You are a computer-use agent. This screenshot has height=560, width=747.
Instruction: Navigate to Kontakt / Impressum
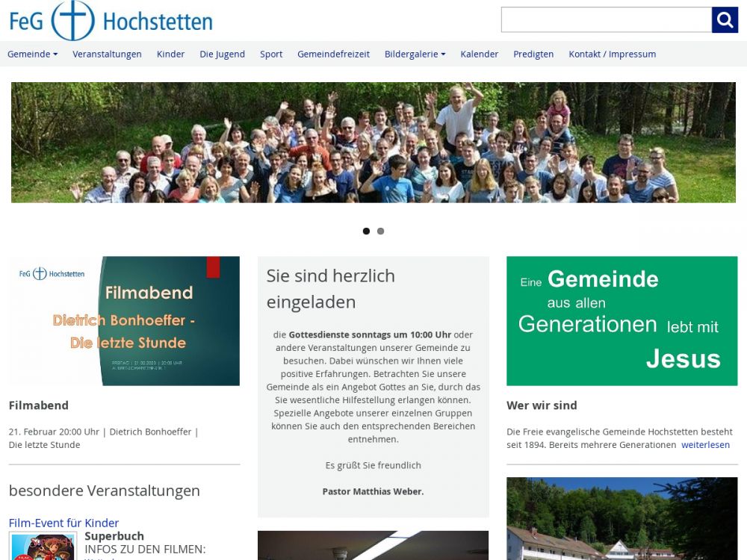click(612, 54)
